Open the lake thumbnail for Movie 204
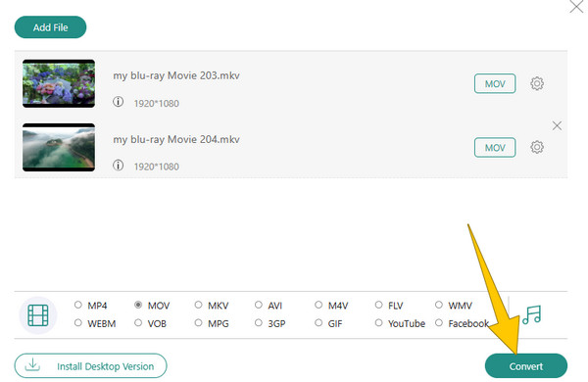Viewport: 588px width, 382px height. pyautogui.click(x=59, y=147)
